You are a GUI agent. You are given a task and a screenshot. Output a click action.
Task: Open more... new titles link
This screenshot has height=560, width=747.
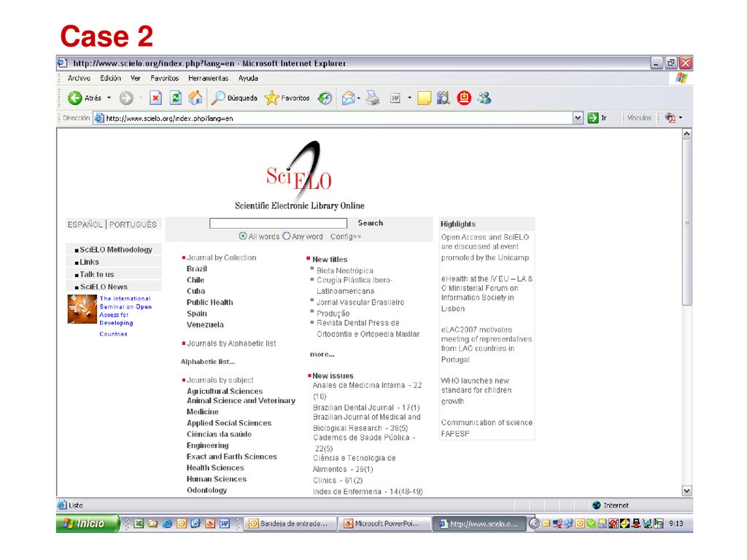tap(322, 354)
